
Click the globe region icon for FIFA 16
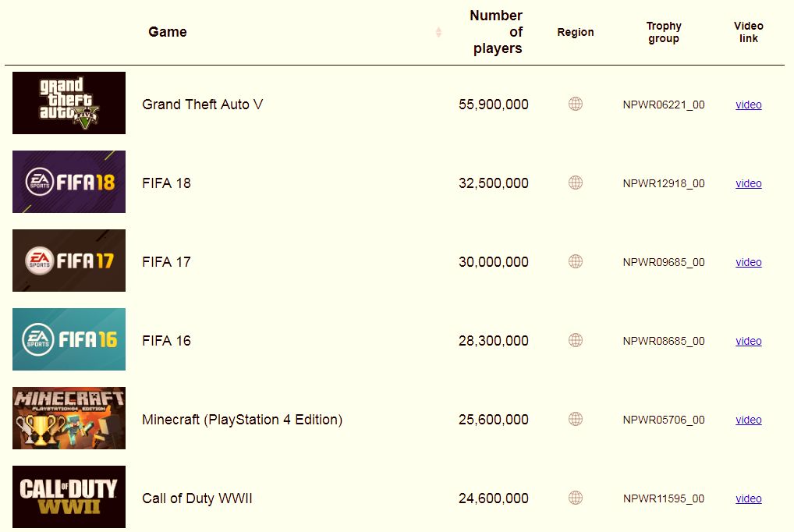tap(576, 340)
